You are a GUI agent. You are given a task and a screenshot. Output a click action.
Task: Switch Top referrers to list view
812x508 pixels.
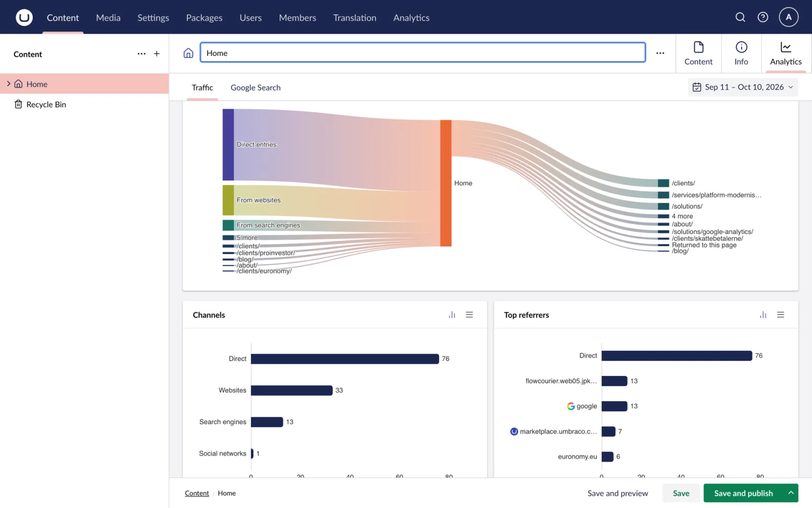[x=781, y=315]
